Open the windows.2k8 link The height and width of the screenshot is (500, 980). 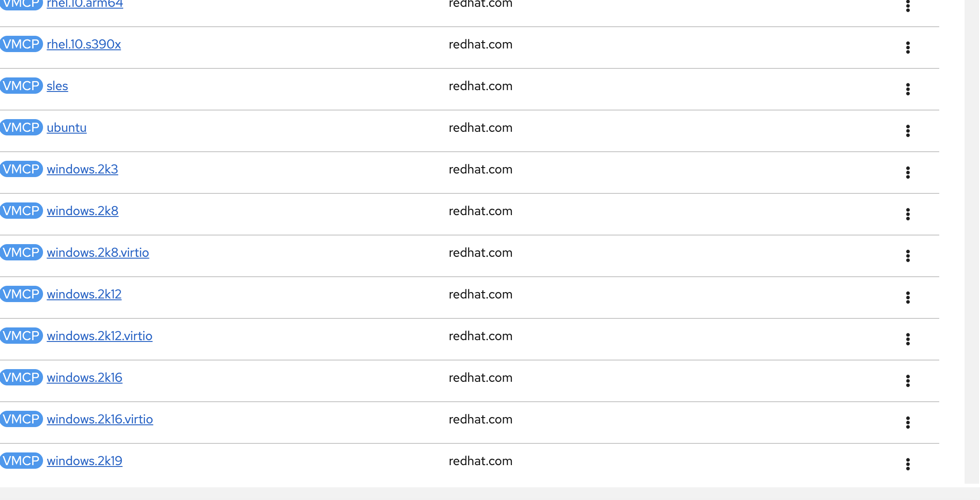click(82, 211)
